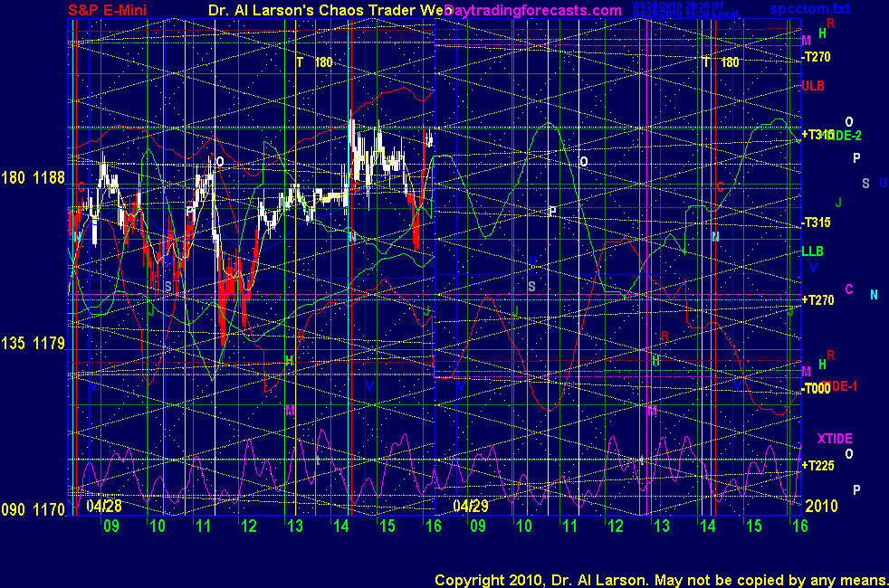This screenshot has width=889, height=588.
Task: Click the "090 1170" price axis label
Action: (x=33, y=510)
